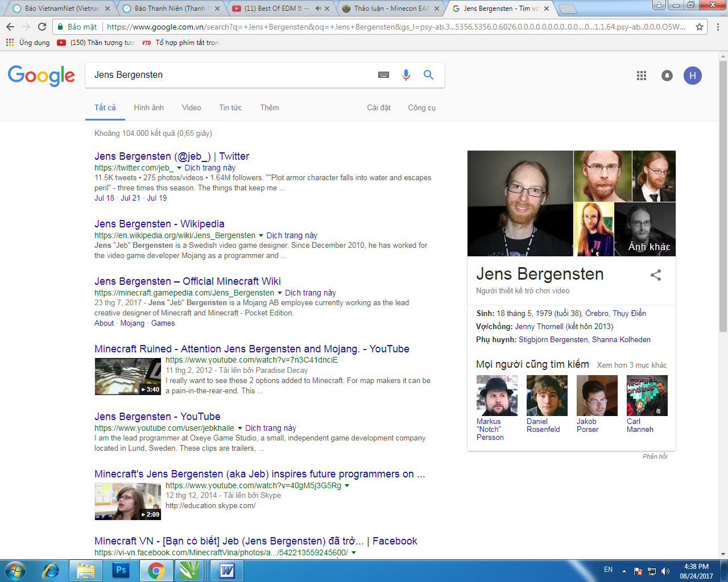This screenshot has width=728, height=582.
Task: Select the Video search tab
Action: 192,107
